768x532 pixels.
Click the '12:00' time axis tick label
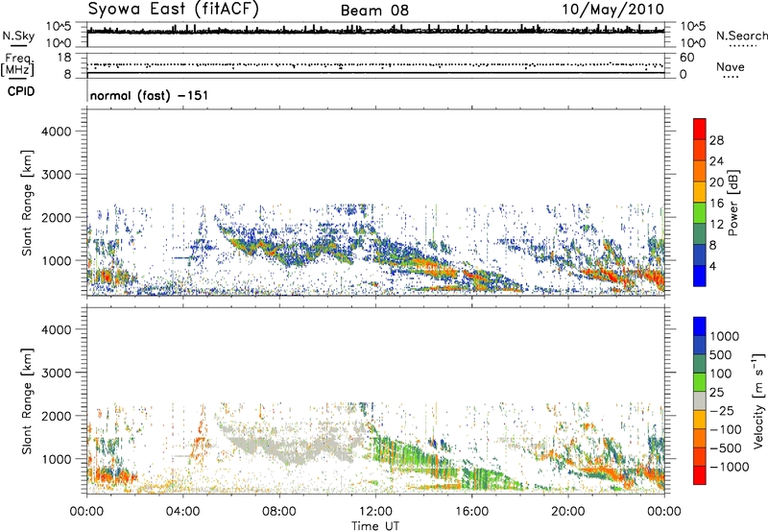pos(375,512)
